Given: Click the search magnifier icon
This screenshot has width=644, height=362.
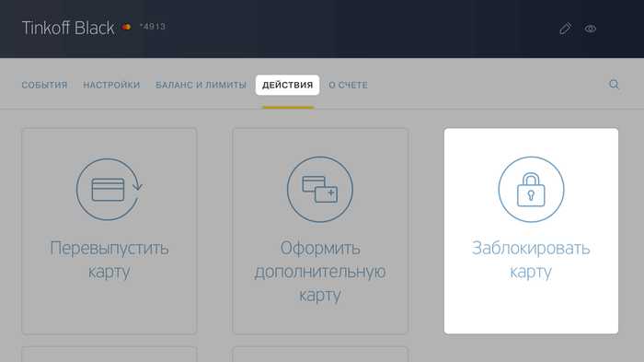Looking at the screenshot, I should (614, 85).
